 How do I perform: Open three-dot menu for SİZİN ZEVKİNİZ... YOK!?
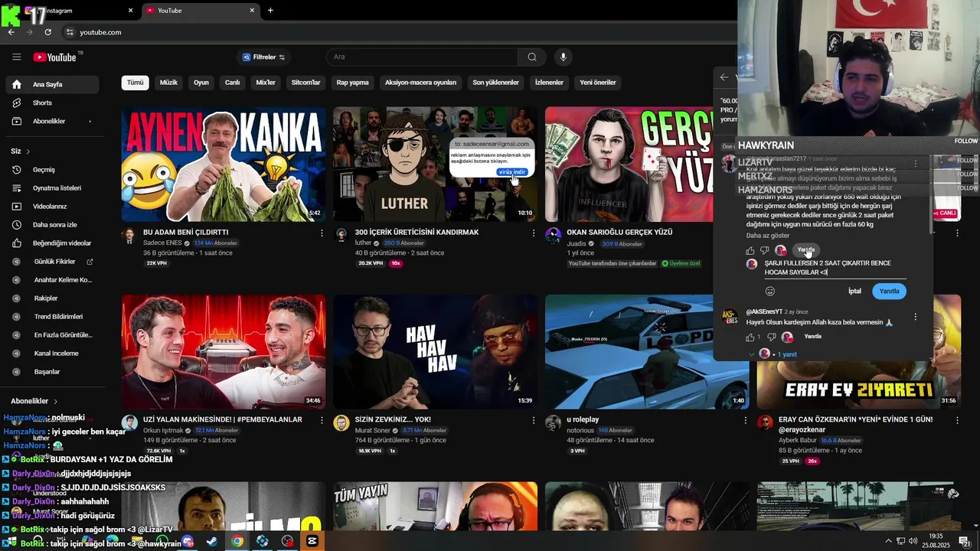tap(534, 420)
